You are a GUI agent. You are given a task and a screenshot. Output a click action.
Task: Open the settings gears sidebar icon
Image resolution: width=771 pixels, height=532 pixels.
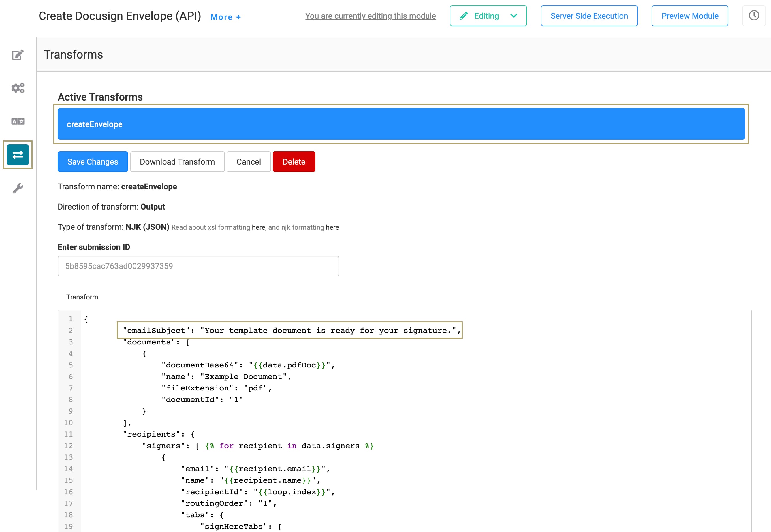[18, 88]
